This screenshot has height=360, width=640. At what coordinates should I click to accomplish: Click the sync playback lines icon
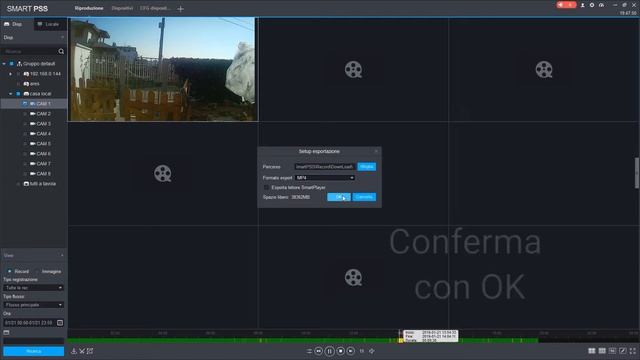click(309, 351)
